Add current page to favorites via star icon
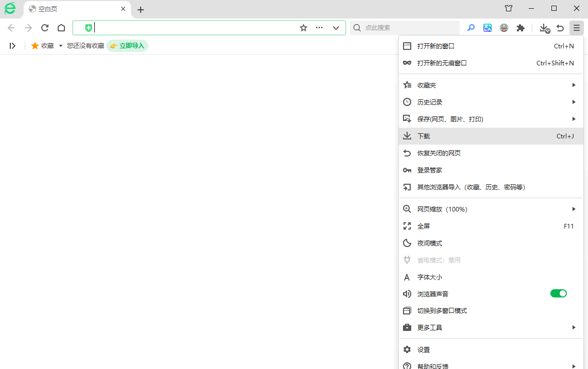The image size is (588, 369). click(303, 28)
